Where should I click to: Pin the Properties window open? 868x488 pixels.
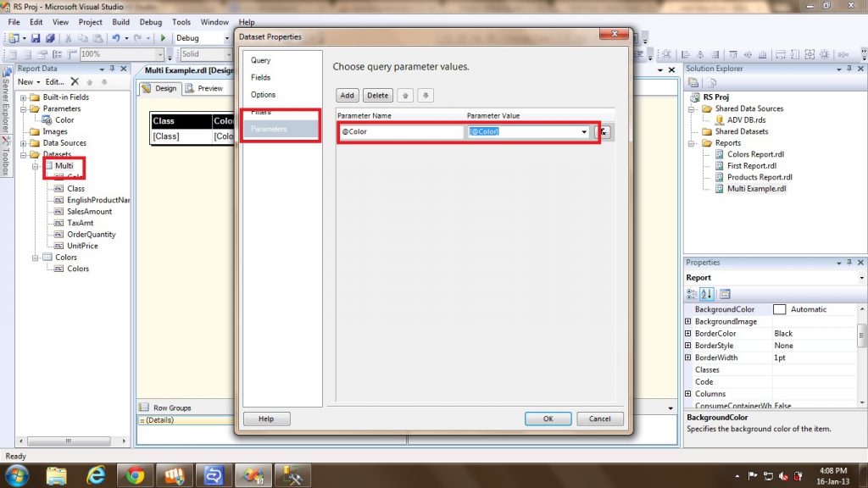click(x=849, y=262)
